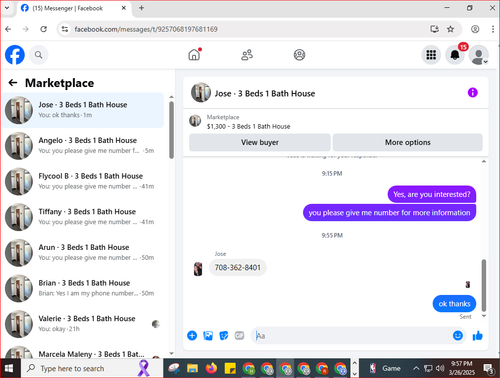
Task: Go to the Home feed icon
Action: (x=194, y=55)
